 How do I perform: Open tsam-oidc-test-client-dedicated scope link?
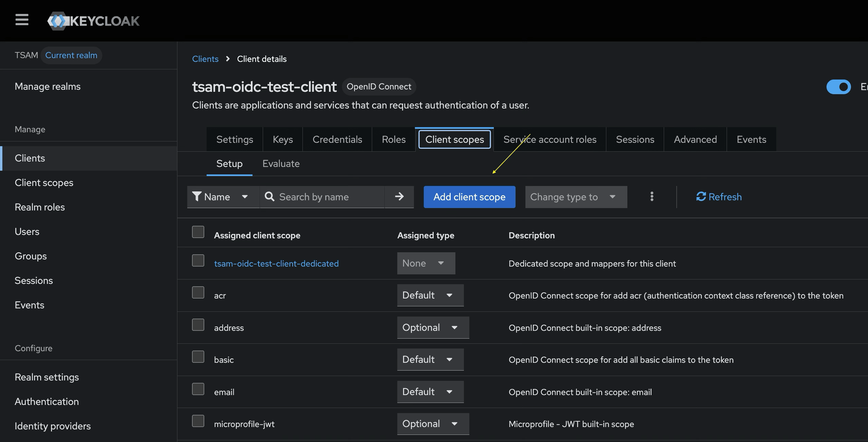pyautogui.click(x=276, y=263)
